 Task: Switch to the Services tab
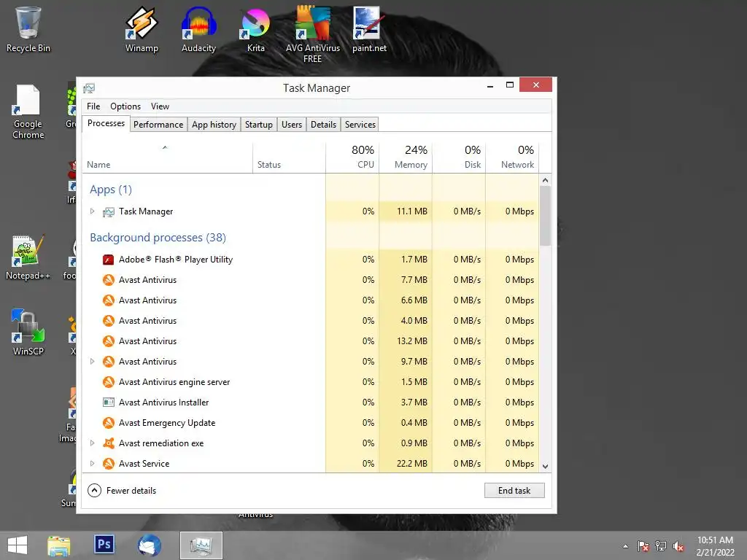[360, 124]
